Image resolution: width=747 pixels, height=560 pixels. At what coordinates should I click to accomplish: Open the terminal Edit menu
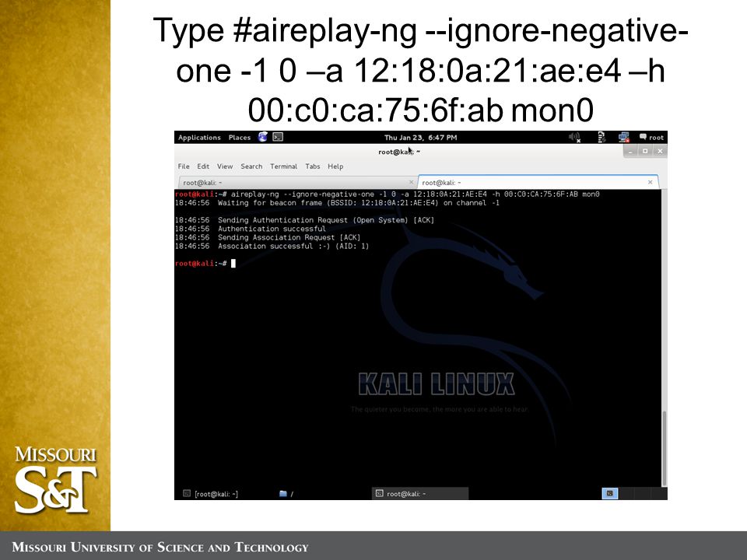click(x=203, y=166)
